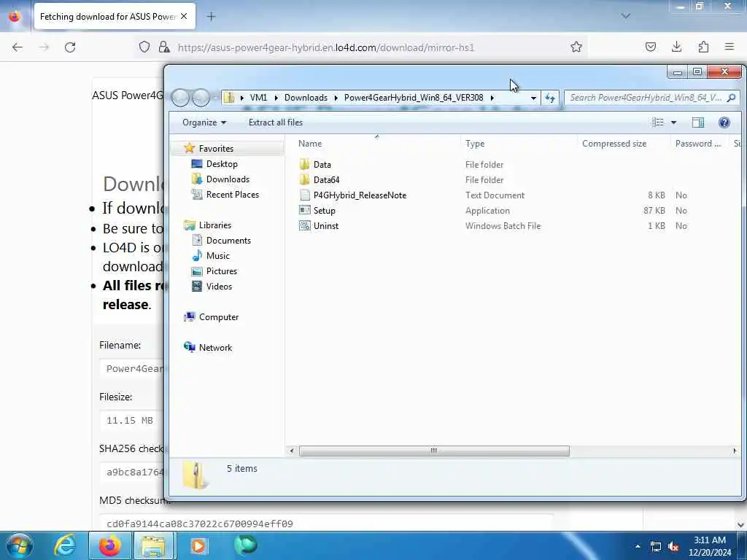This screenshot has height=560, width=747.
Task: Click the Firefox address bar URL
Action: [326, 47]
